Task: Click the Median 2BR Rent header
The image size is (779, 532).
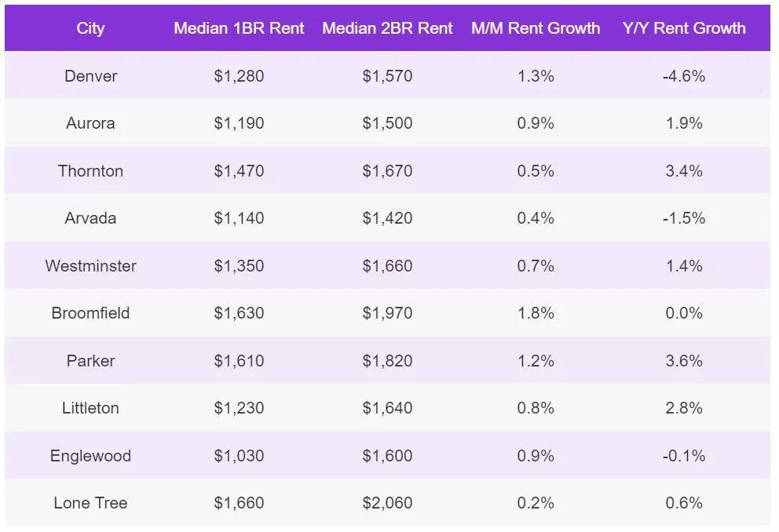Action: click(387, 28)
